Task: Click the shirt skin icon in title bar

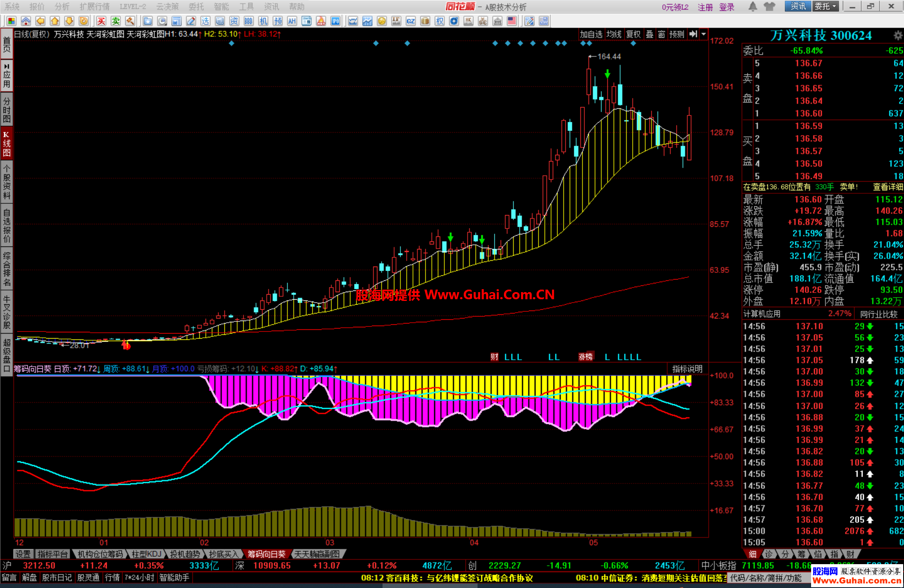Action: [x=769, y=6]
